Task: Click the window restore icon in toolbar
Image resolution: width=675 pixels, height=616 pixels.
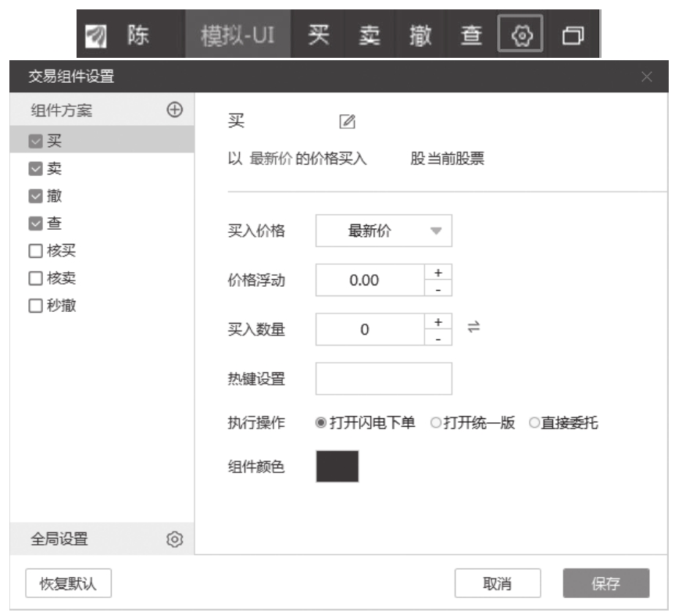Action: tap(573, 35)
